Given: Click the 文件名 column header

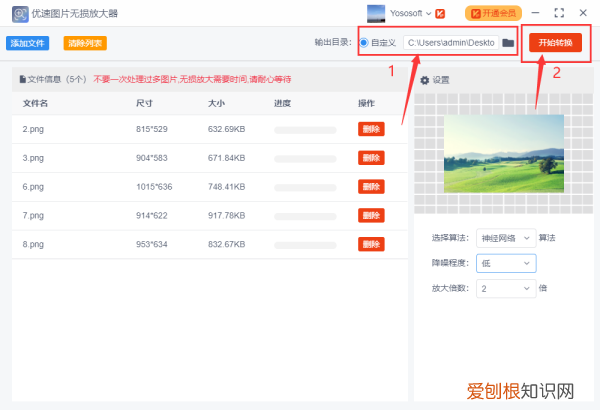Looking at the screenshot, I should [x=35, y=103].
